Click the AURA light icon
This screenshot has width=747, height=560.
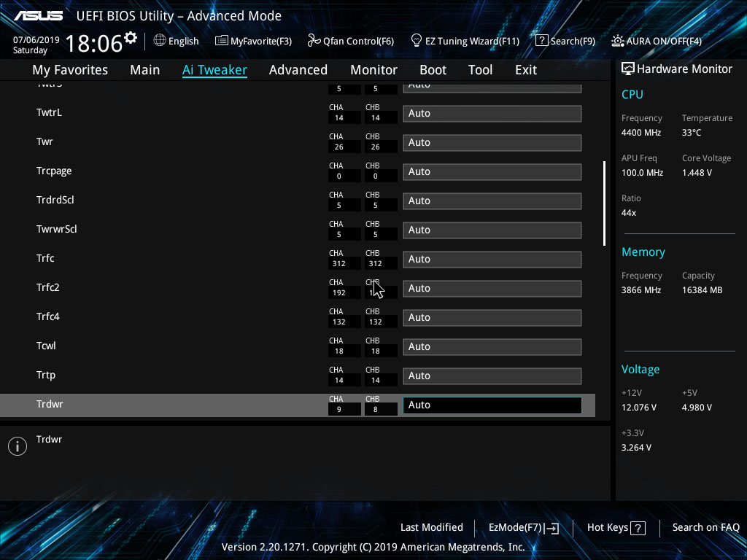point(617,41)
